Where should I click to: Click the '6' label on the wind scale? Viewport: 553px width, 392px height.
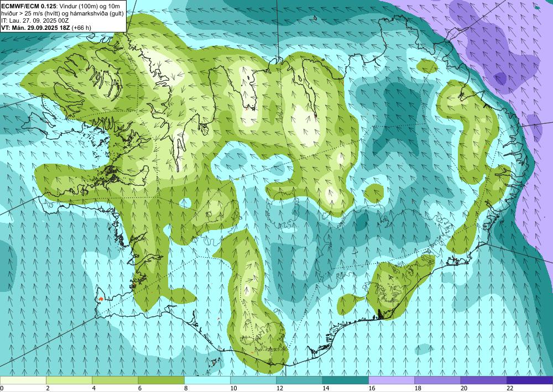click(140, 389)
